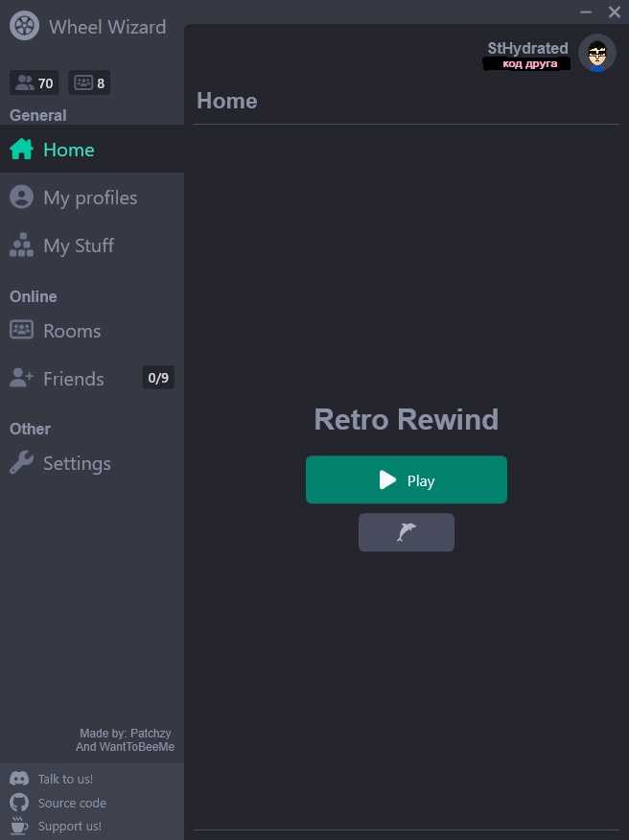This screenshot has height=840, width=629.
Task: Go to the Rooms page
Action: 71,331
